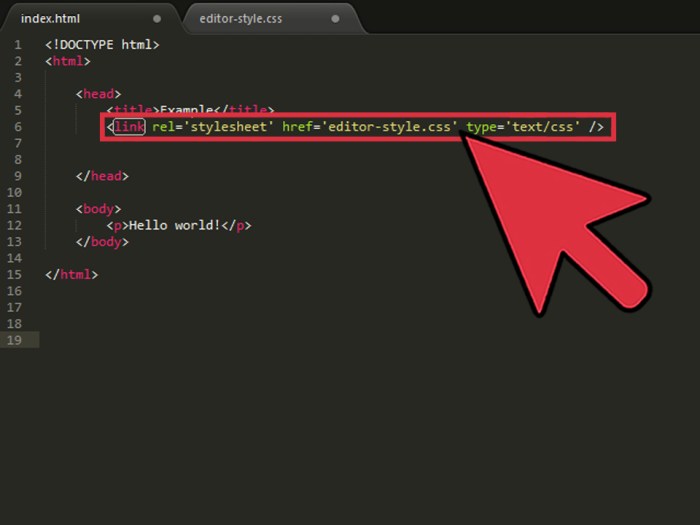Place cursor in Hello world! text
The image size is (700, 525).
174,225
